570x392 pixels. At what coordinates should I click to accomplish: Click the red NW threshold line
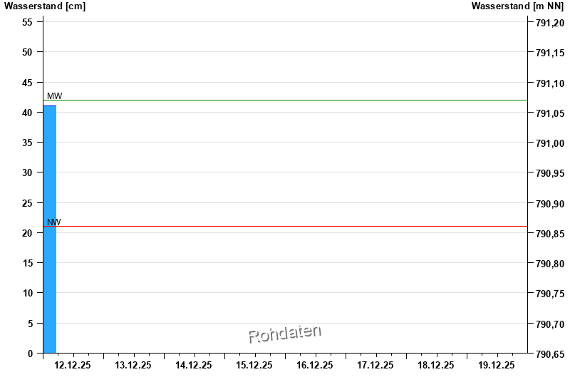click(x=286, y=226)
